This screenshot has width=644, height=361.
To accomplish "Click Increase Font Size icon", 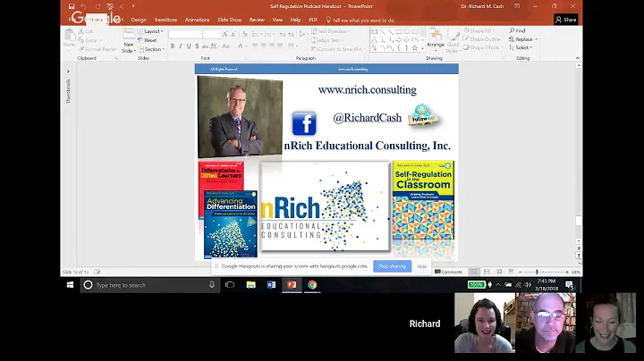I will [x=225, y=35].
